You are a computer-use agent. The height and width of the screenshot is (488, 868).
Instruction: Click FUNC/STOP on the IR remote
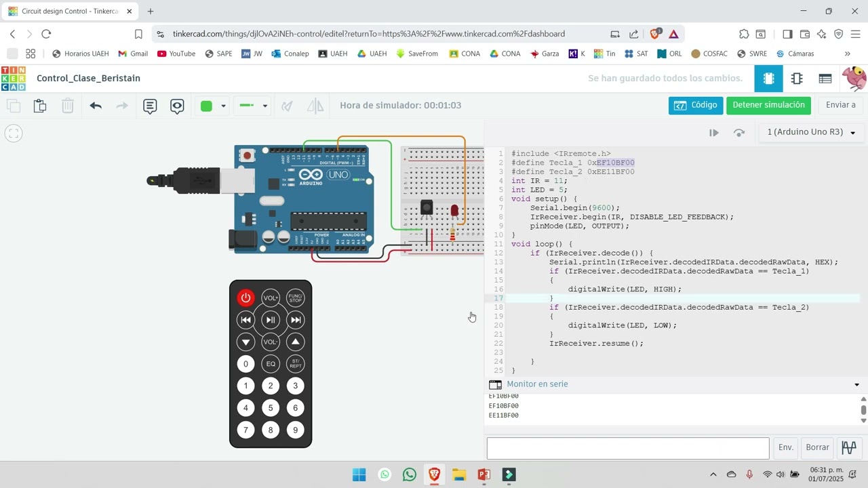pyautogui.click(x=296, y=298)
